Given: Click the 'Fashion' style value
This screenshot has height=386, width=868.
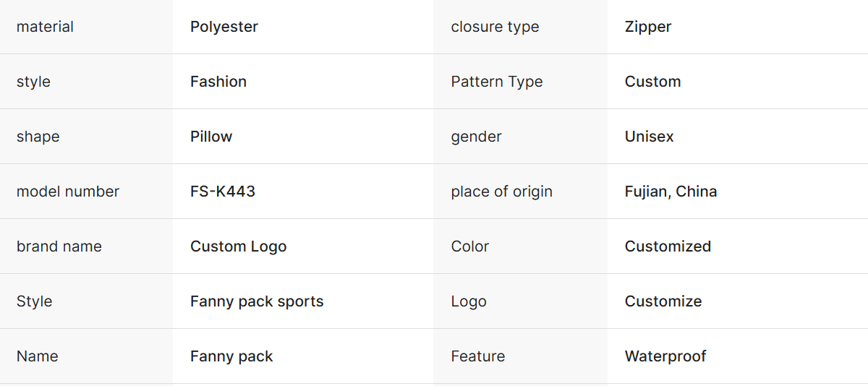Looking at the screenshot, I should pyautogui.click(x=218, y=82).
